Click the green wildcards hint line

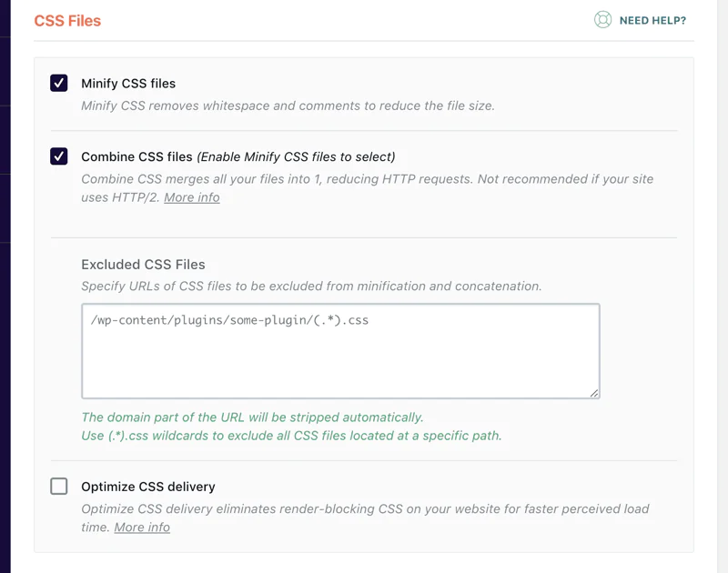291,436
